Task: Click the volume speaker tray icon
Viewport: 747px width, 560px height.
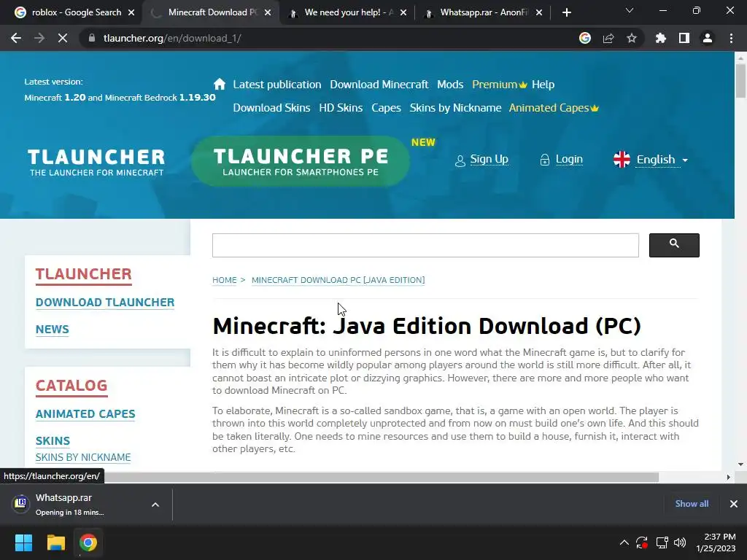Action: pyautogui.click(x=680, y=542)
